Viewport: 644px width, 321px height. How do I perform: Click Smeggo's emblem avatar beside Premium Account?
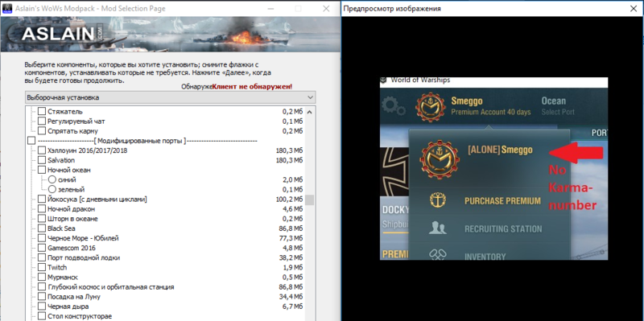(x=430, y=106)
